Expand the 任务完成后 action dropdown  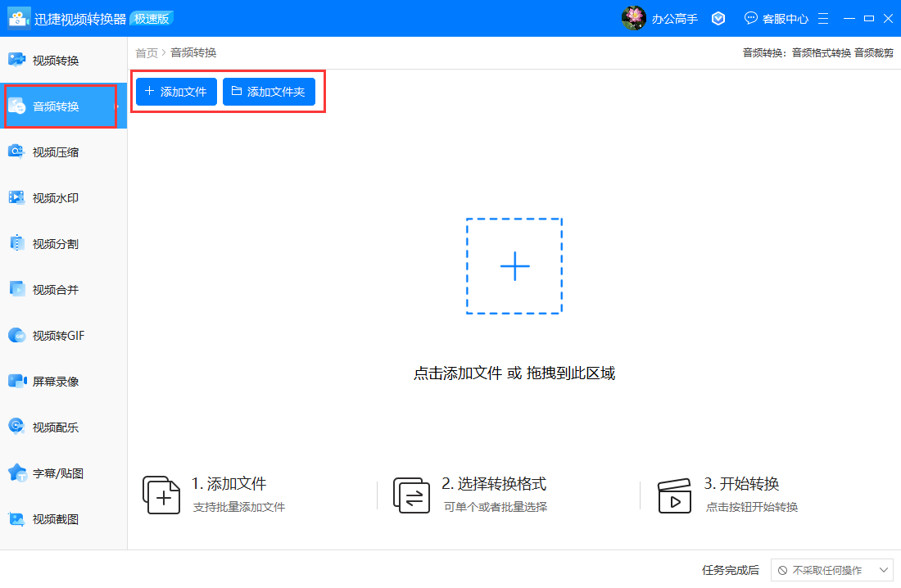831,570
